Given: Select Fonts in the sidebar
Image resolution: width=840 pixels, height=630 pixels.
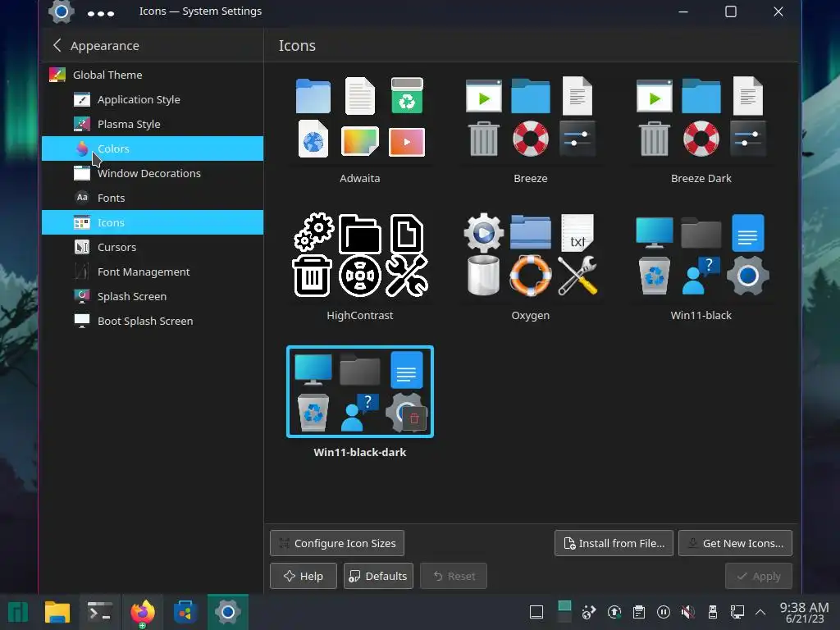Looking at the screenshot, I should tap(153, 198).
